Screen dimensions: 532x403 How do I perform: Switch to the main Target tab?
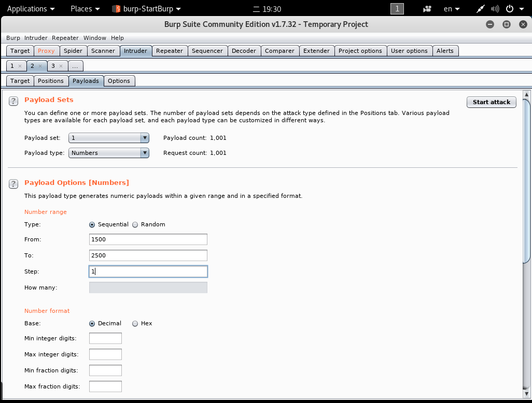tap(20, 51)
